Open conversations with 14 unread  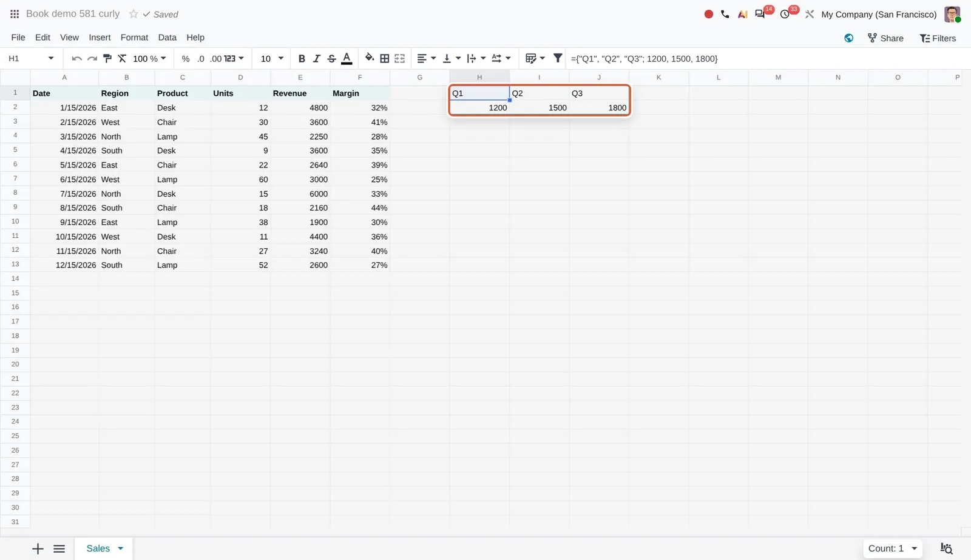click(760, 14)
